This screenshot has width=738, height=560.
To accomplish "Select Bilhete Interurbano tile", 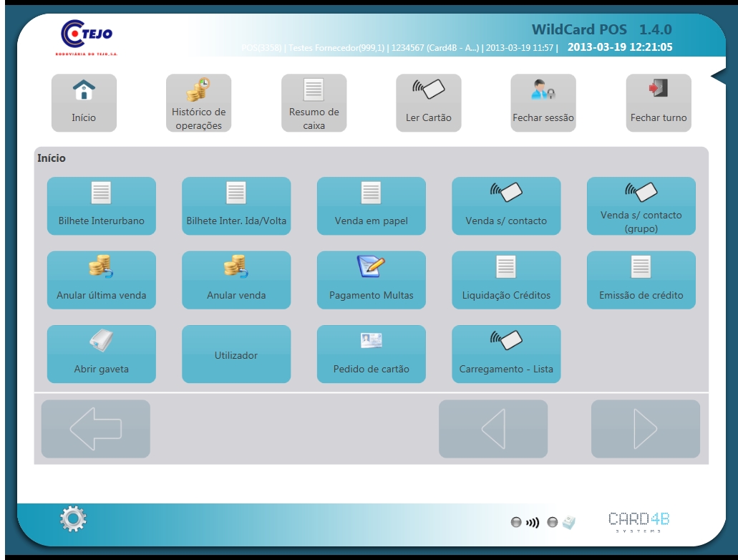I will [x=101, y=206].
